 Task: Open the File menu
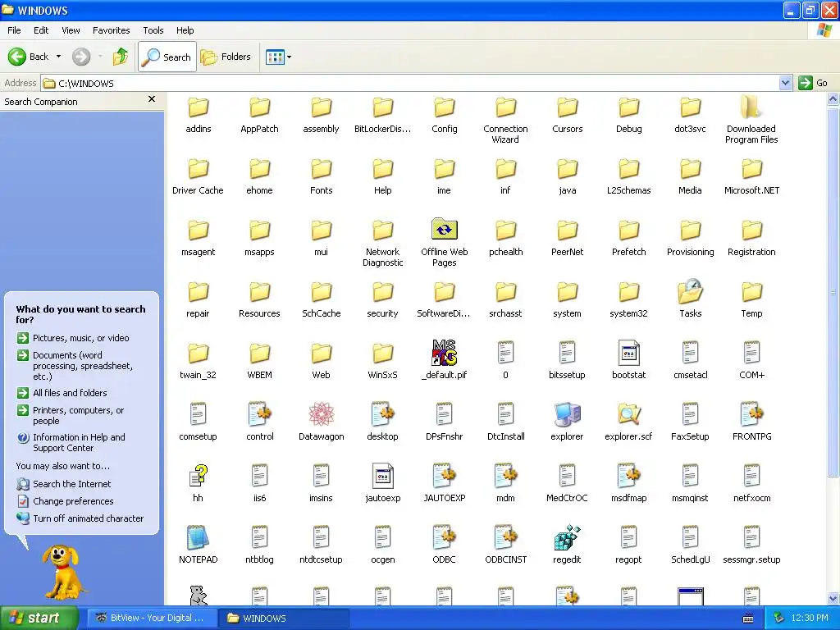pos(15,30)
